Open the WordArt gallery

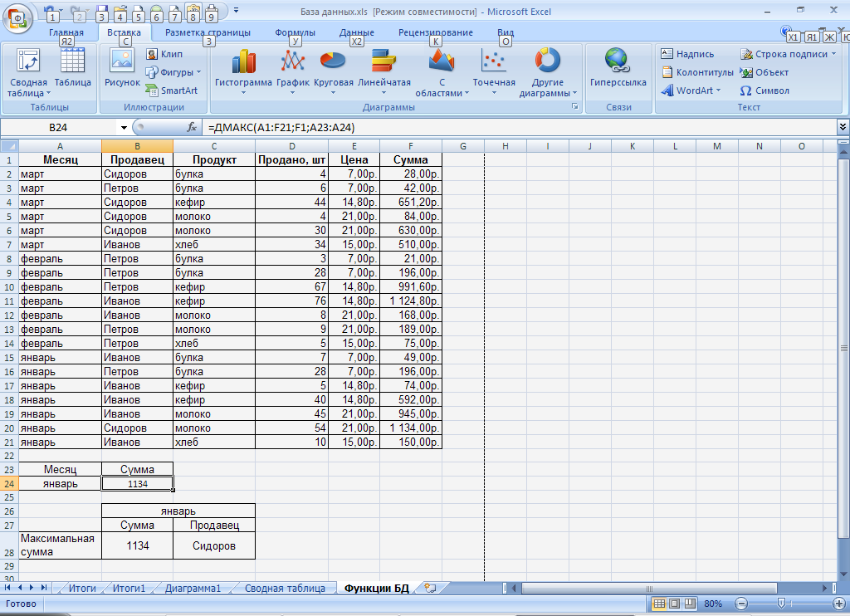point(691,90)
